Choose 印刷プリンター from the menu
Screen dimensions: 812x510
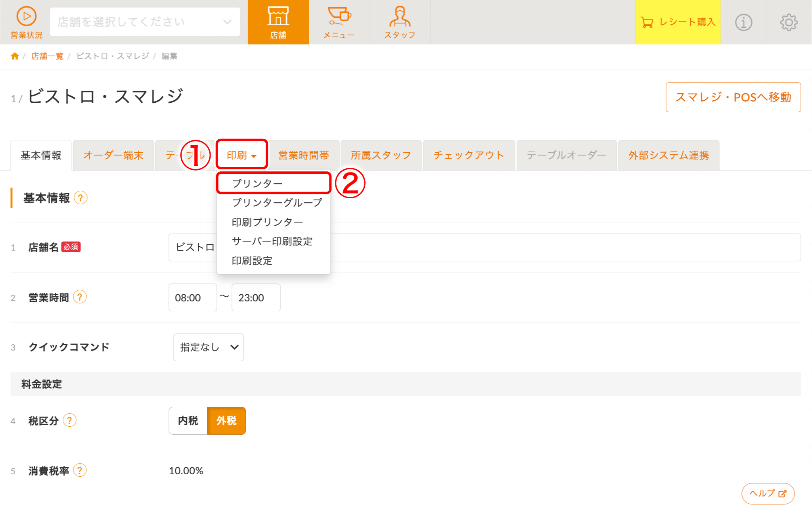[x=274, y=222]
